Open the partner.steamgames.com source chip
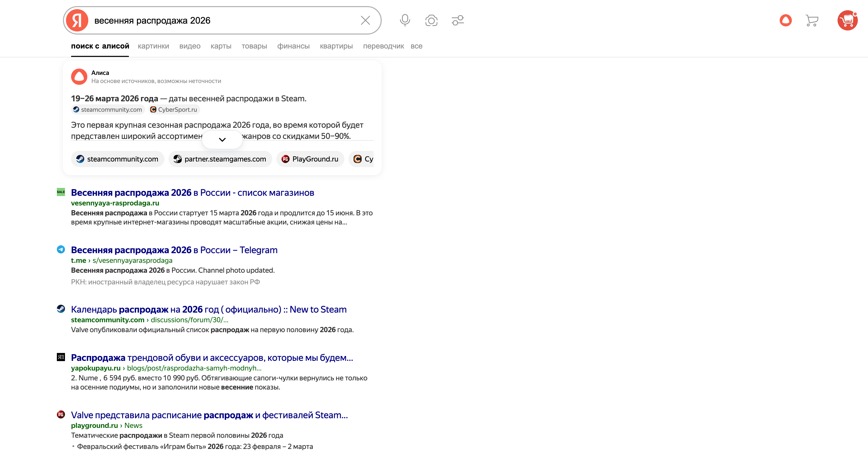Screen dimensions: 868x452 [220, 159]
